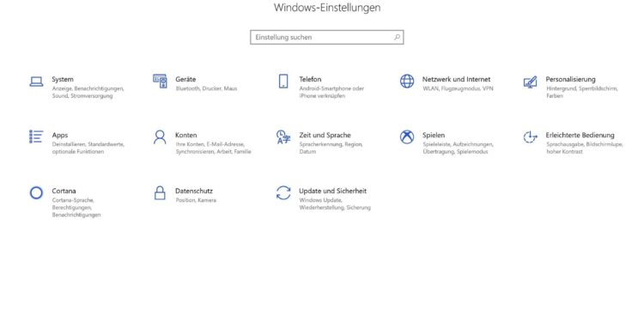
Task: Focus the Einstellung suchen search field
Action: pos(327,37)
